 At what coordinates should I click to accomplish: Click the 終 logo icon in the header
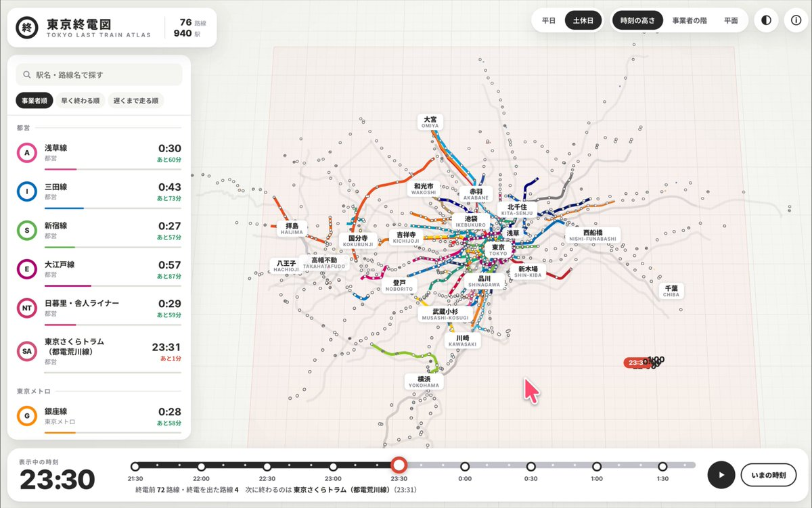[27, 27]
